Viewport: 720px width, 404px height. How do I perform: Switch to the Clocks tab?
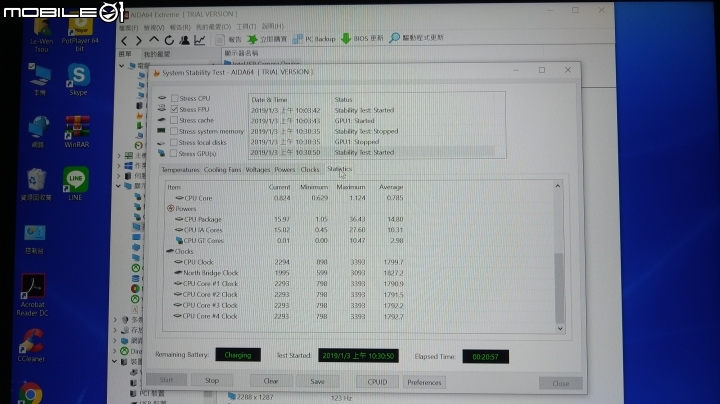[x=310, y=170]
